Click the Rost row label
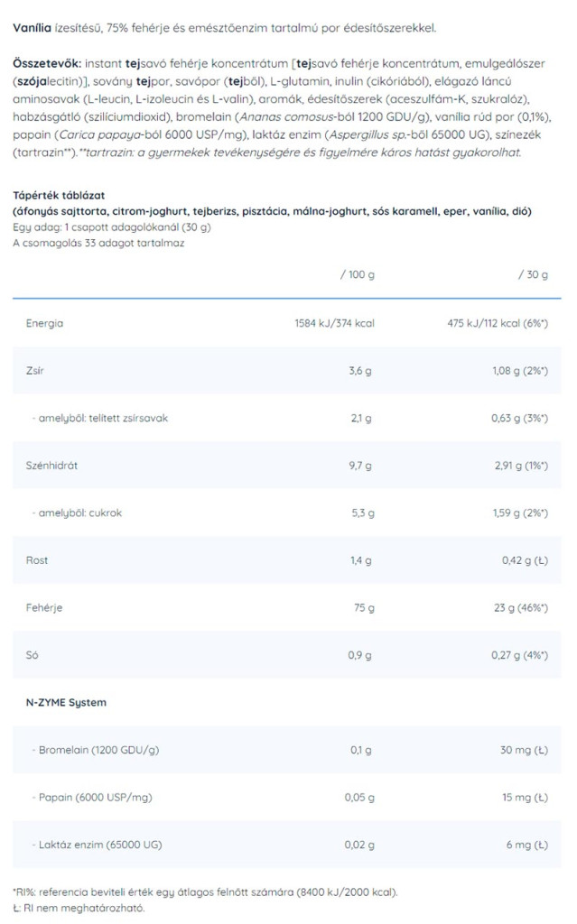577x924 pixels. click(x=37, y=561)
